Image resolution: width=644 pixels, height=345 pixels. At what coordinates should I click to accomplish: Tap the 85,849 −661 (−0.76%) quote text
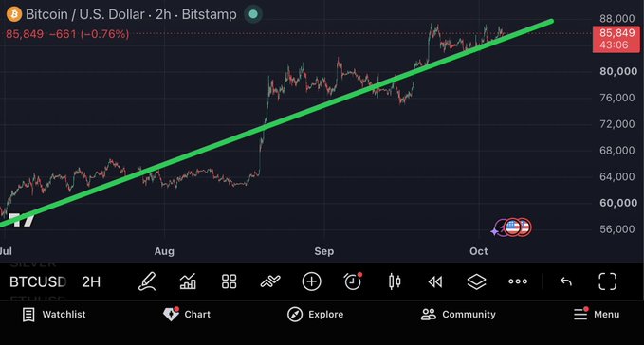point(67,34)
